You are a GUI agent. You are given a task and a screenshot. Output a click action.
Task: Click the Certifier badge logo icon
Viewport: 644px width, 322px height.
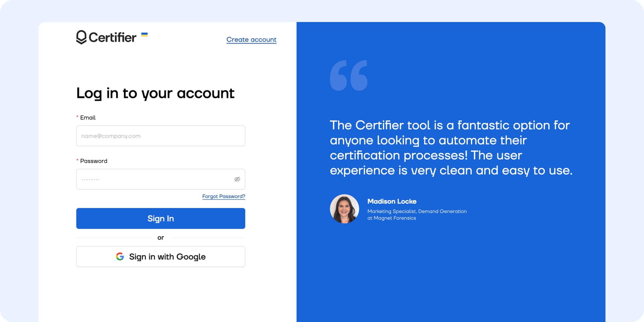point(81,37)
